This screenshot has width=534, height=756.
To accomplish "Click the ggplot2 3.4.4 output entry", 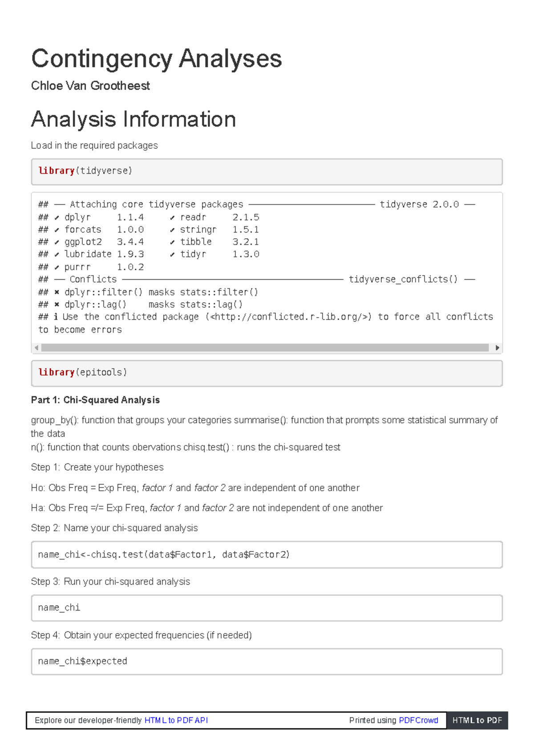I will (99, 242).
